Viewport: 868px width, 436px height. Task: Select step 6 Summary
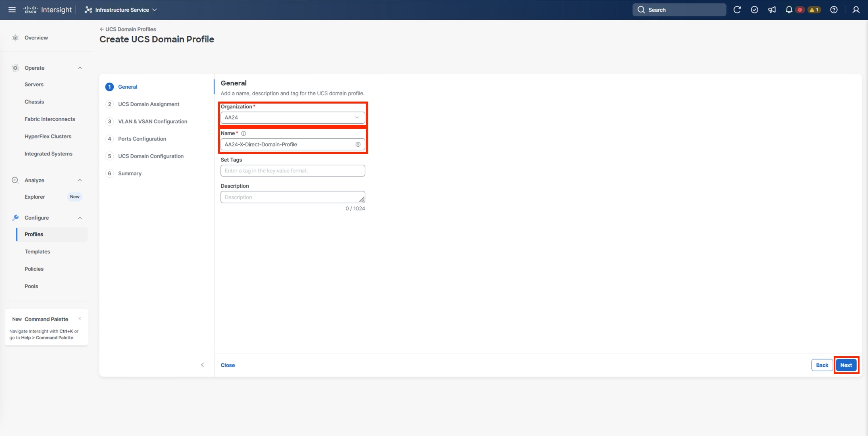(129, 173)
